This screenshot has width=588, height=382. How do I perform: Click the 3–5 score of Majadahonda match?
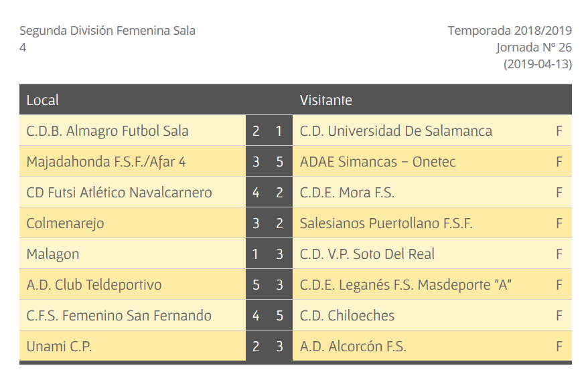(x=269, y=162)
